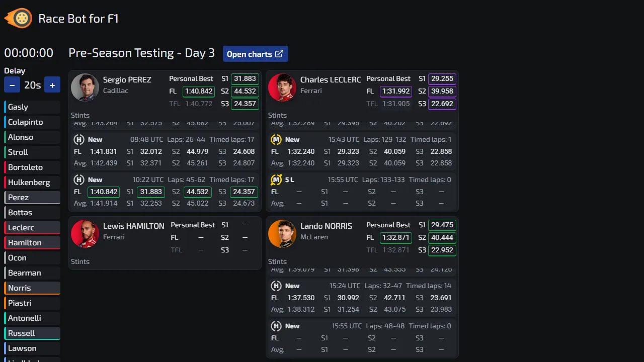Screen dimensions: 644x362
Task: Click Charles Leclerc's driver photo
Action: coord(282,87)
